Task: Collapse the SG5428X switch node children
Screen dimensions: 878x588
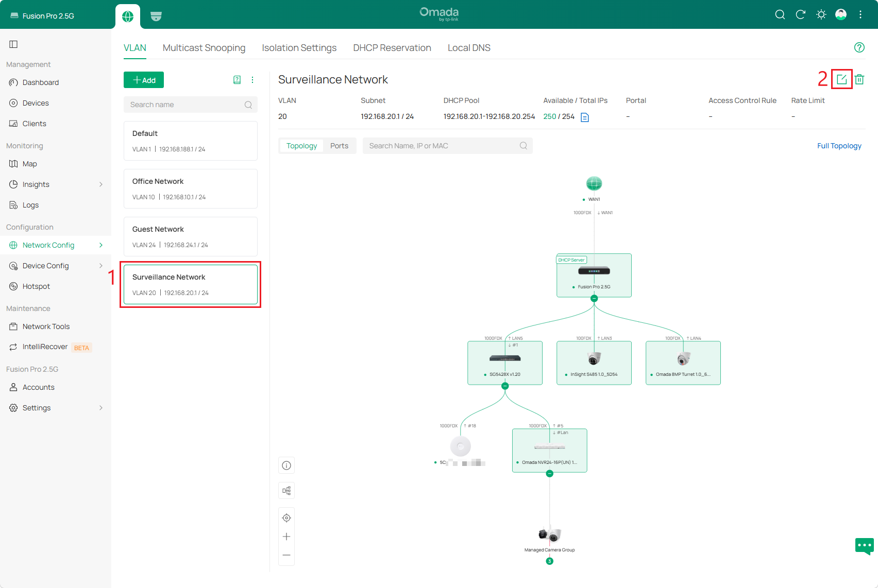Action: coord(505,386)
